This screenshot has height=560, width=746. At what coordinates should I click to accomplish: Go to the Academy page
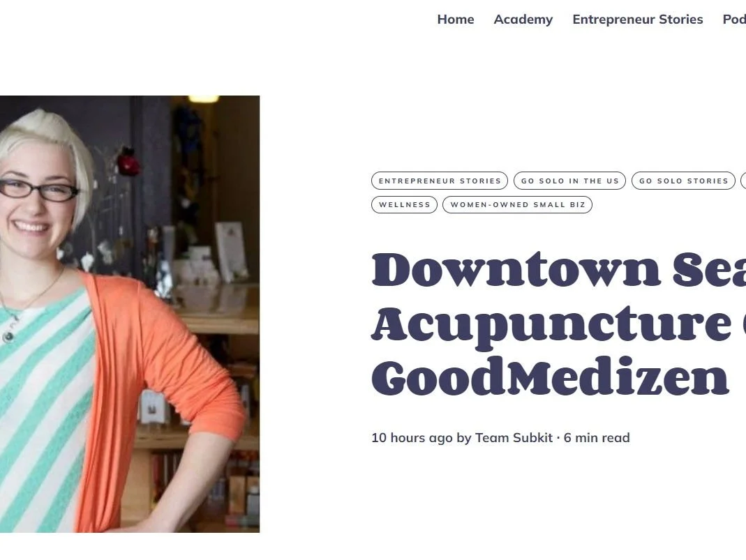point(523,20)
